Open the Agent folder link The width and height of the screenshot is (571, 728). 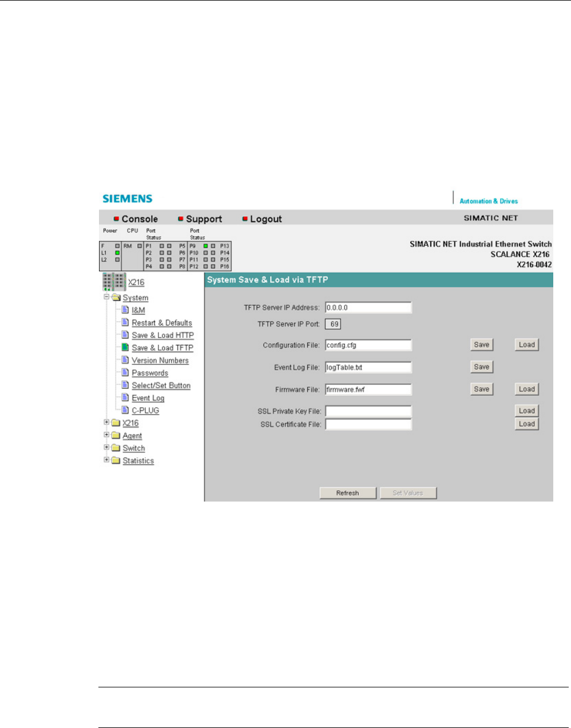click(x=132, y=436)
